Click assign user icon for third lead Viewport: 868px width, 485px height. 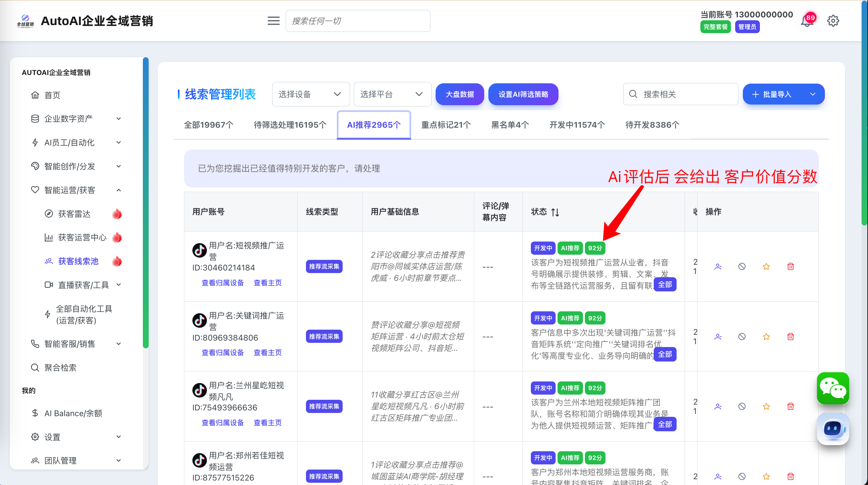(x=718, y=407)
